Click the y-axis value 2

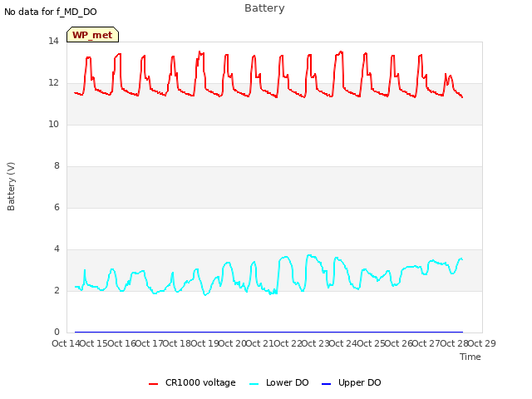57,291
